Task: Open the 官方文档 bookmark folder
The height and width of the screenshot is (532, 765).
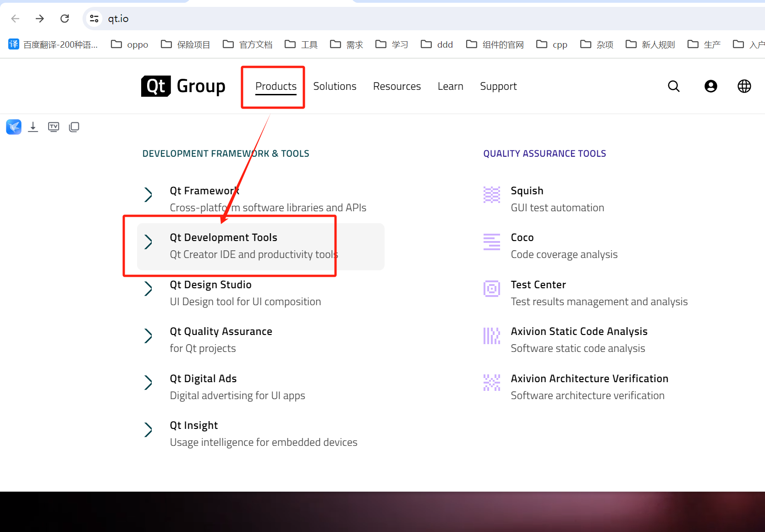Action: (248, 44)
